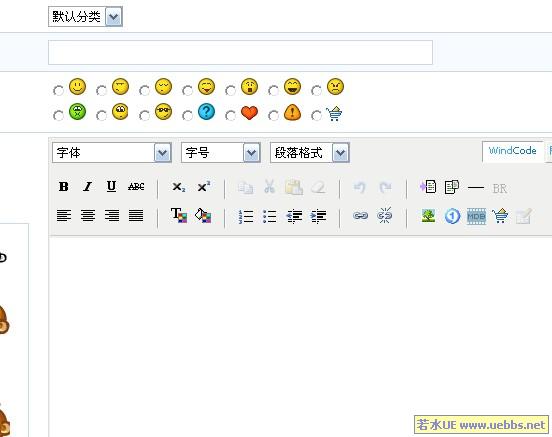Insert a numbered list
Screen dimensions: 552x437
(245, 216)
